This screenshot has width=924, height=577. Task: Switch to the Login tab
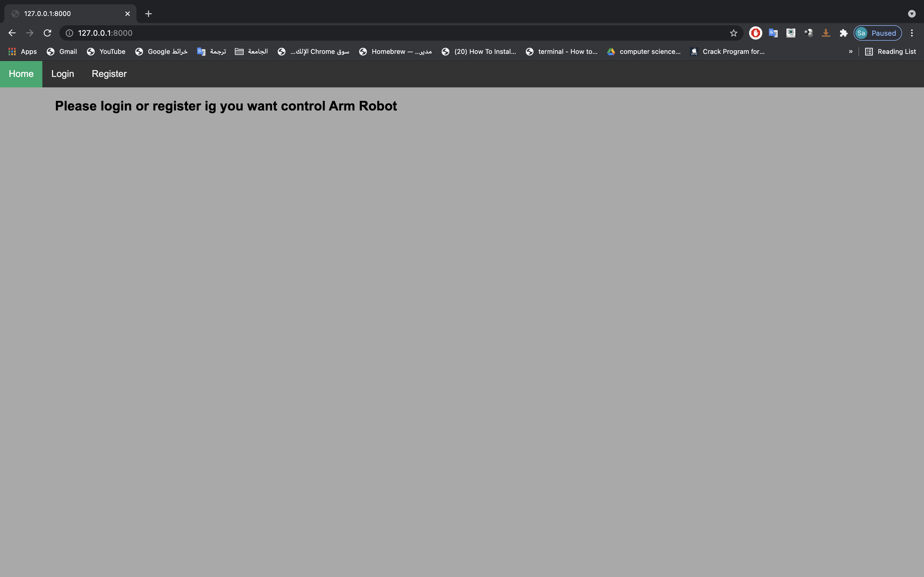[x=63, y=74]
